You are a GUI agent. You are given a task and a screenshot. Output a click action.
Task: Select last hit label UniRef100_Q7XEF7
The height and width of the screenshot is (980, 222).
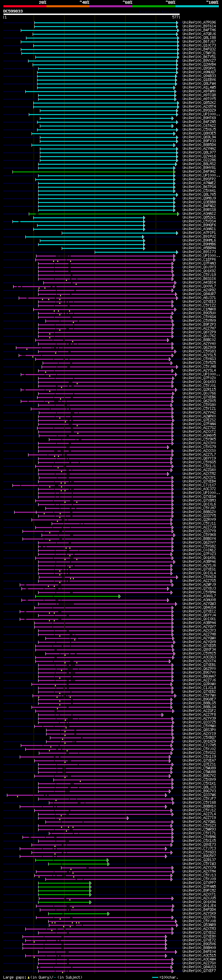click(x=199, y=971)
